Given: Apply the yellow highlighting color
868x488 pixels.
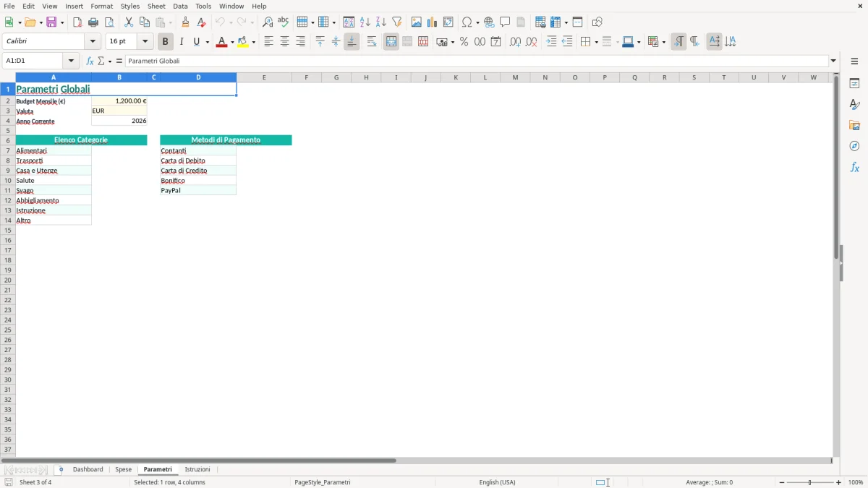Looking at the screenshot, I should 243,42.
